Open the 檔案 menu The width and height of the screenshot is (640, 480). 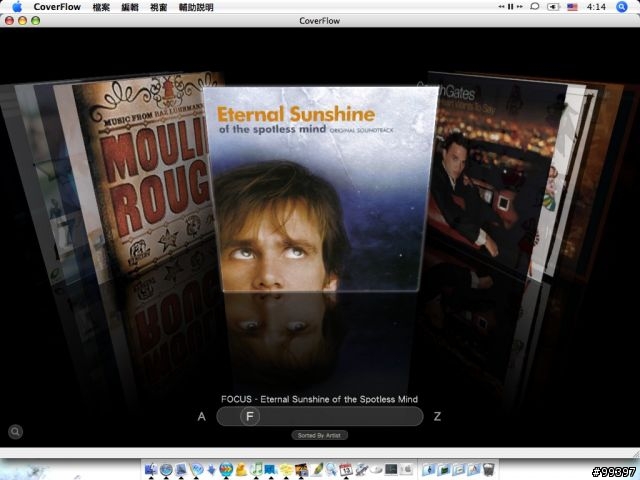[101, 7]
